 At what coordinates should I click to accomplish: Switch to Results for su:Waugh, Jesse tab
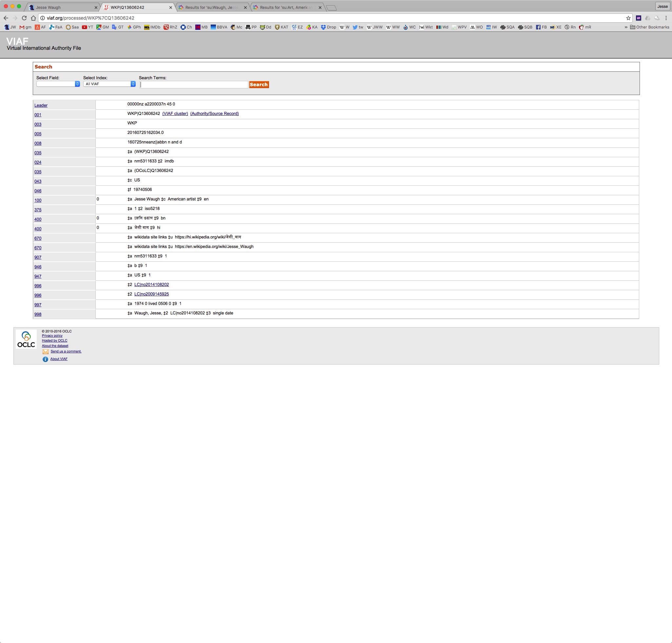212,7
